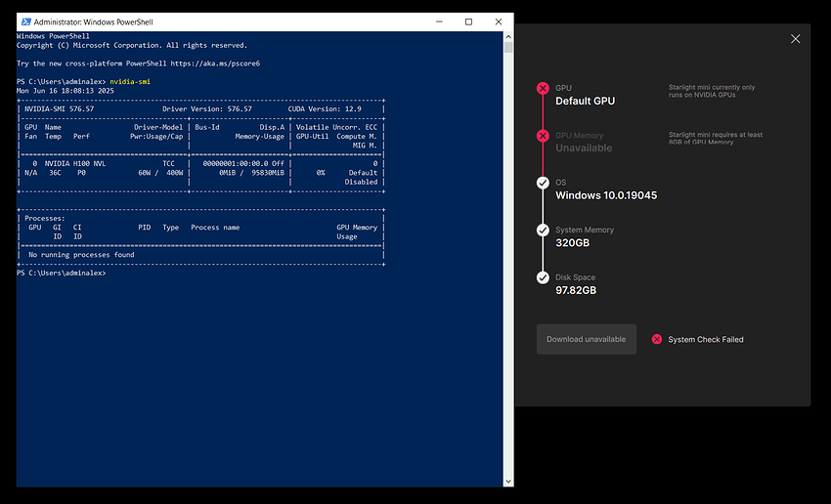This screenshot has height=504, width=831.
Task: Click the PowerShell window title text
Action: pyautogui.click(x=93, y=22)
